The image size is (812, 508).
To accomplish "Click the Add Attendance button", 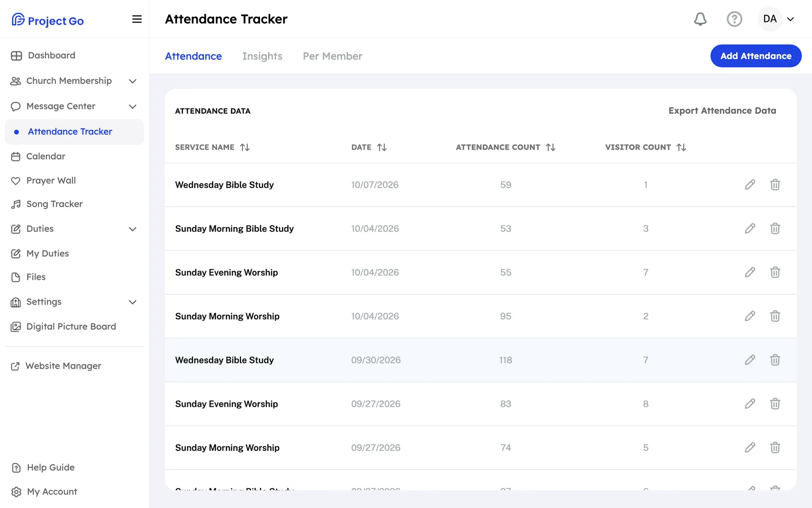I will [x=756, y=56].
